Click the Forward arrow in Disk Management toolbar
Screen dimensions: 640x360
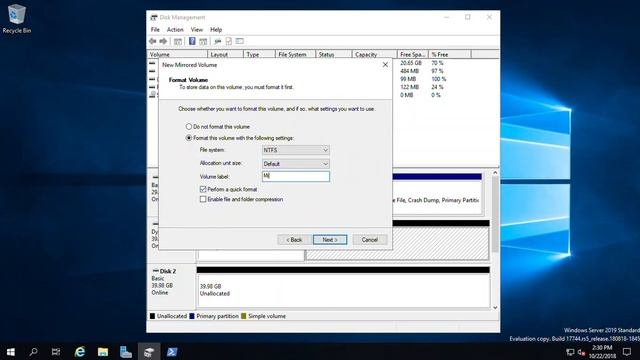pos(163,41)
